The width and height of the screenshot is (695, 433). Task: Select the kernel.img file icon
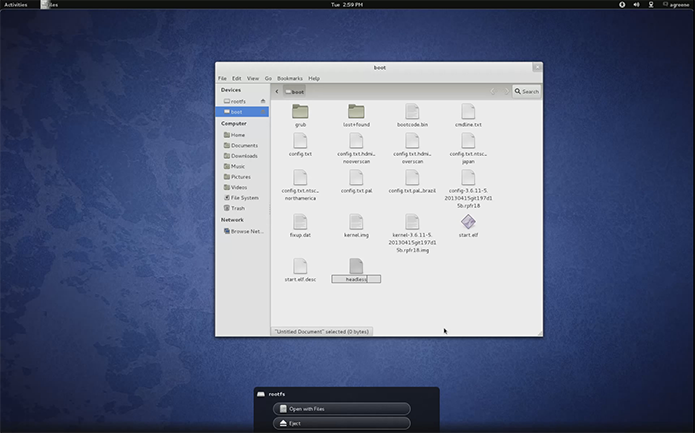tap(356, 222)
